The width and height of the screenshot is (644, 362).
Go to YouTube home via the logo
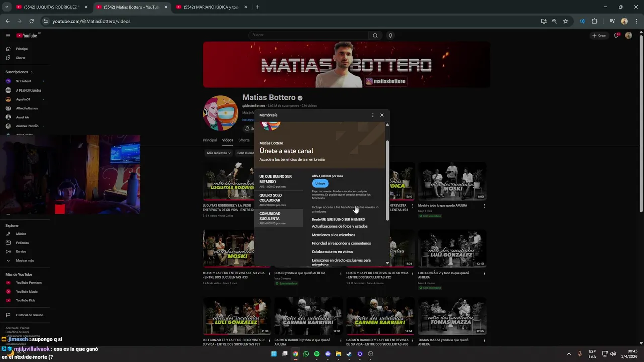point(28,35)
